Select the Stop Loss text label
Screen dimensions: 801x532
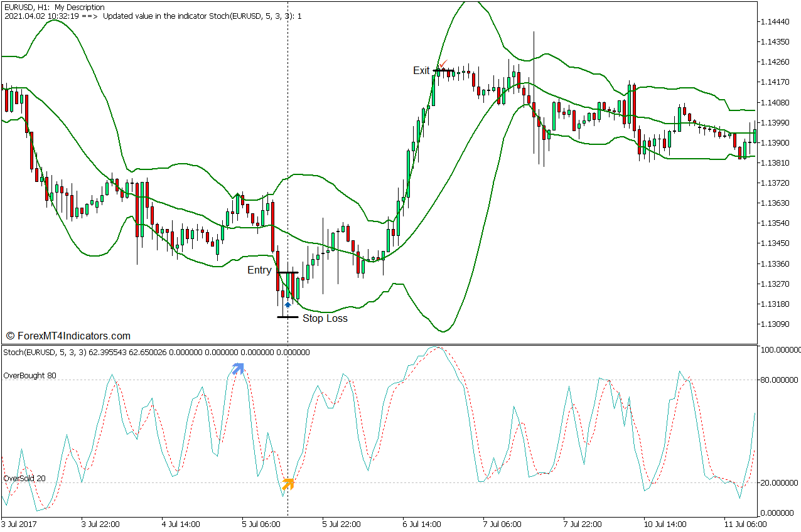(325, 318)
